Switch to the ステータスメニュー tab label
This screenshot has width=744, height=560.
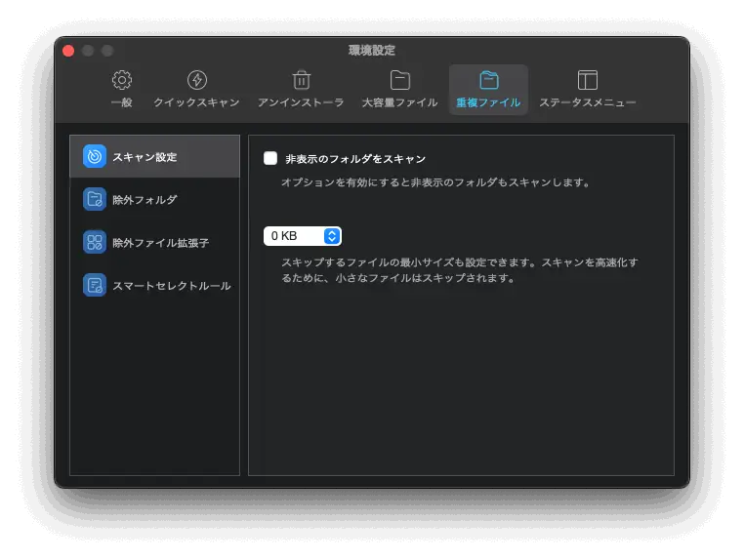[x=588, y=102]
